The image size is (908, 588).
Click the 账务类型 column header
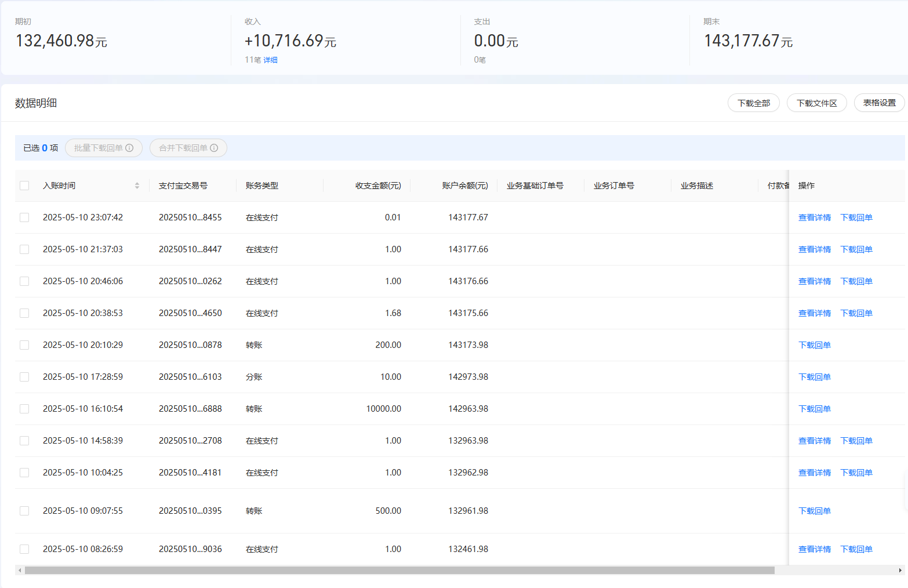(262, 186)
